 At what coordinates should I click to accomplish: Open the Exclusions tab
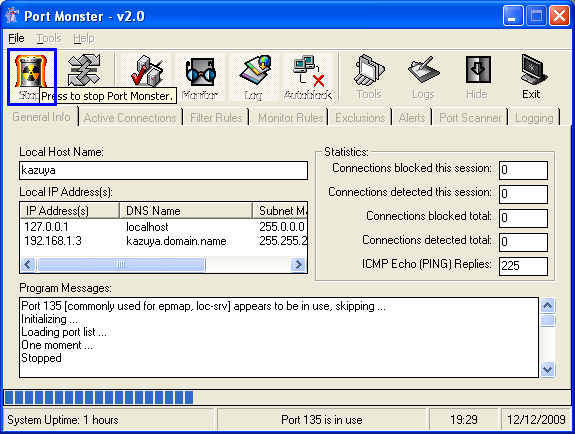(x=360, y=118)
